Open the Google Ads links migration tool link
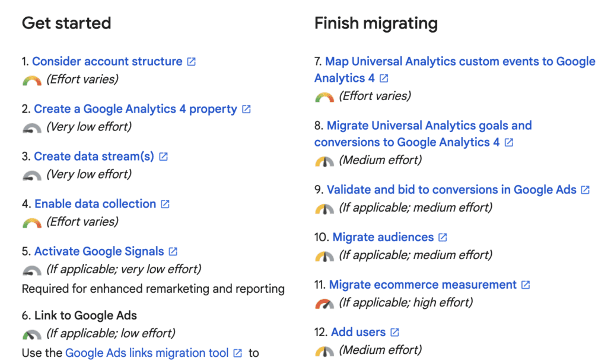The width and height of the screenshot is (611, 364). (x=147, y=353)
